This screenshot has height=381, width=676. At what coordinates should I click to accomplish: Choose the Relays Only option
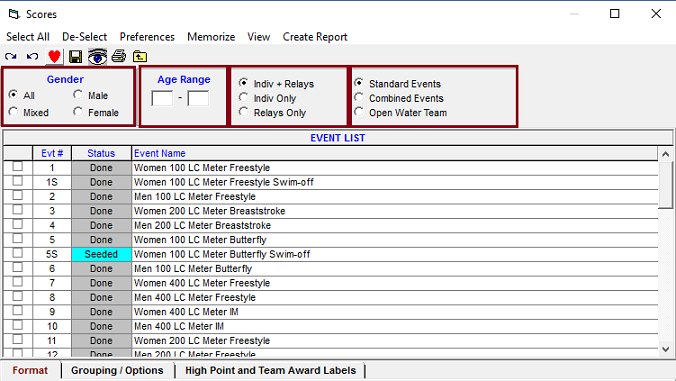[244, 112]
